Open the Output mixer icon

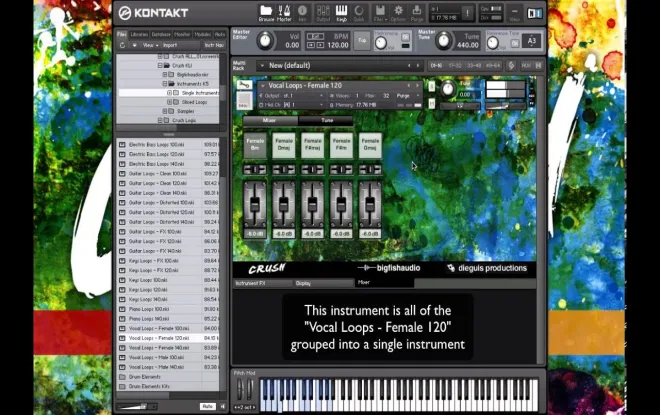coord(323,13)
